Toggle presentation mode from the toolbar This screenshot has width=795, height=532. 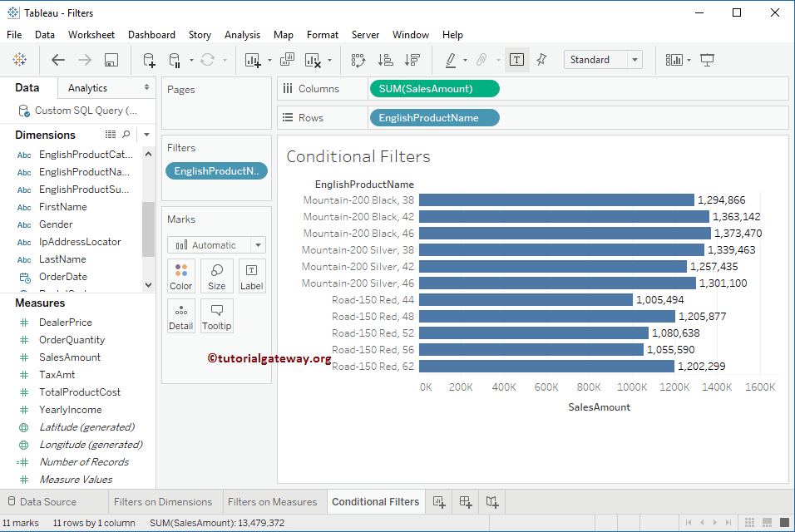coord(707,59)
